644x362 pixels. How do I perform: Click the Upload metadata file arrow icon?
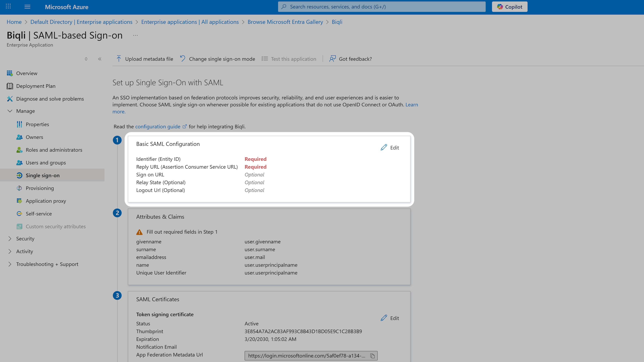119,59
